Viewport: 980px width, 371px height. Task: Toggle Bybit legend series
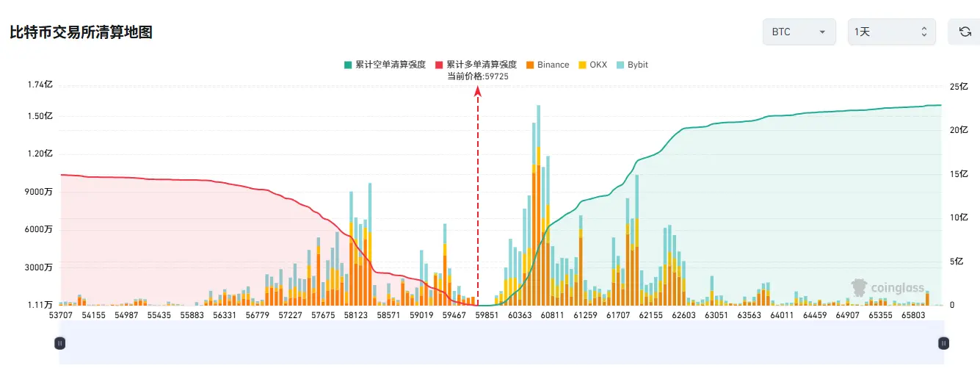(x=631, y=65)
